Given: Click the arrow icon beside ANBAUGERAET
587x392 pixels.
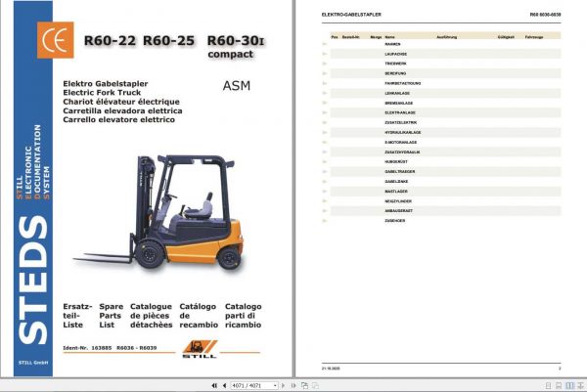Looking at the screenshot, I should click(x=325, y=211).
